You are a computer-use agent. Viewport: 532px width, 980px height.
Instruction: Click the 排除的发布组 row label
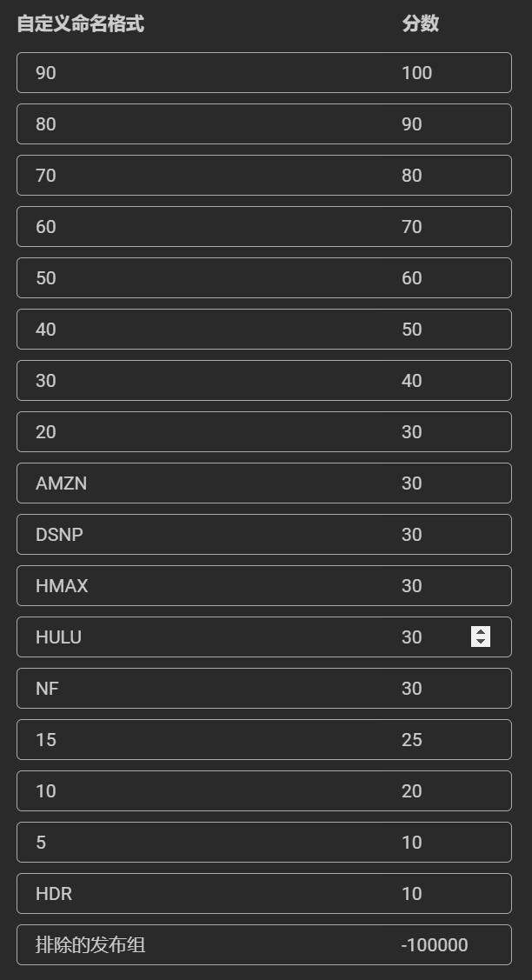[x=90, y=945]
